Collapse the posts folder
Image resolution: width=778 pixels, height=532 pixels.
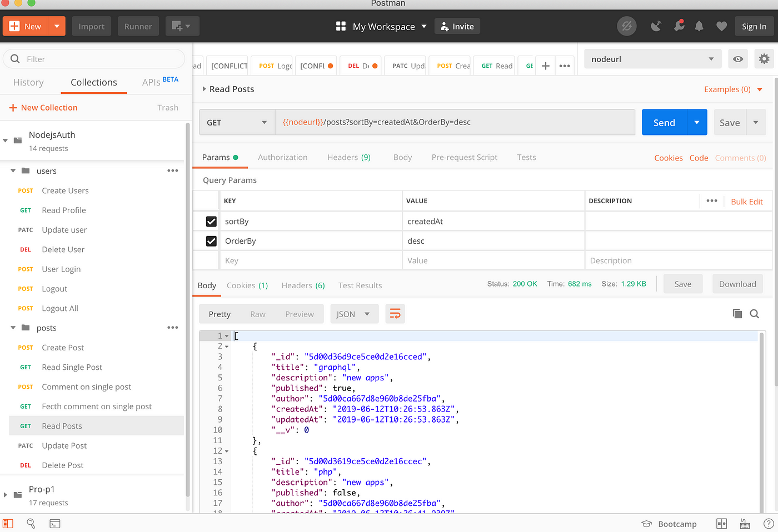[13, 328]
